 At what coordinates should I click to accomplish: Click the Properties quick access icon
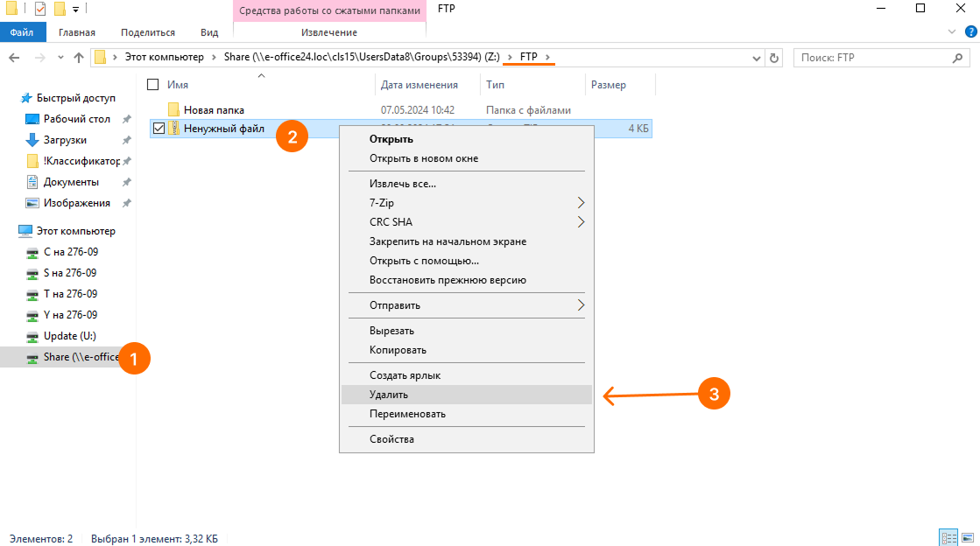(x=40, y=9)
